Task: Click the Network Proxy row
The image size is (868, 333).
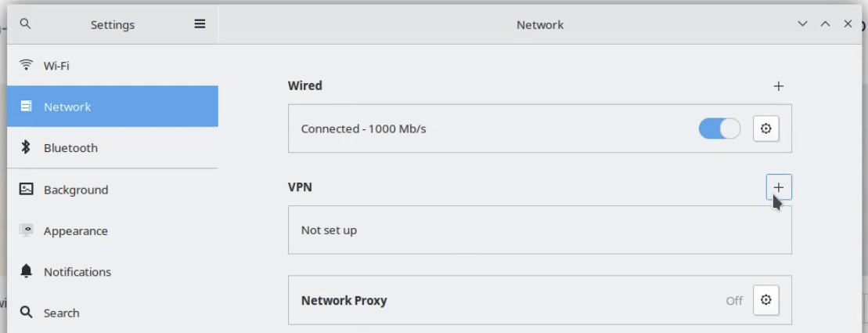Action: click(540, 300)
